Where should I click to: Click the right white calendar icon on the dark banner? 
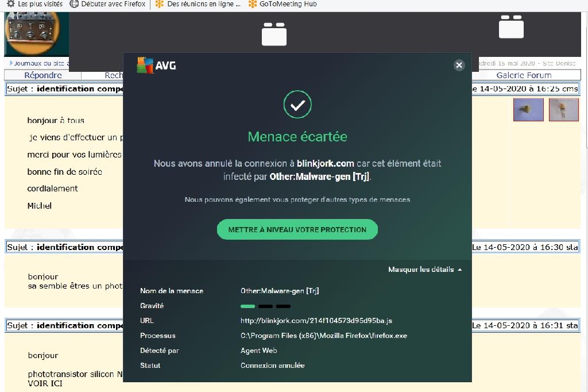[x=510, y=26]
